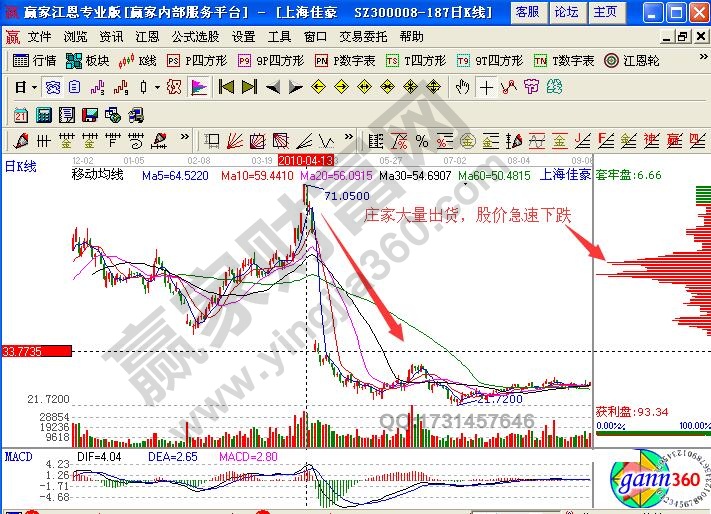
Task: Click the percent sign drawing tool
Action: click(x=421, y=140)
